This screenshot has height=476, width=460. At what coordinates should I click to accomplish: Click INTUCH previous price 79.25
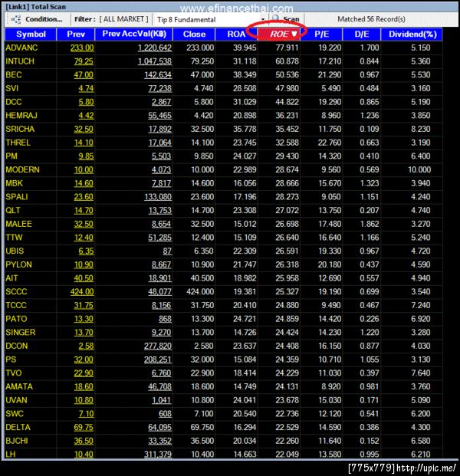[x=84, y=61]
